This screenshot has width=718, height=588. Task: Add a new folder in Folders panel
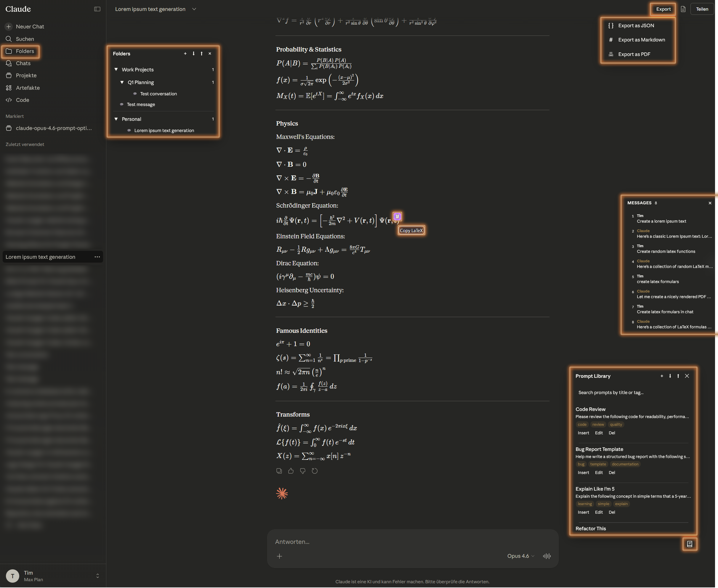185,54
